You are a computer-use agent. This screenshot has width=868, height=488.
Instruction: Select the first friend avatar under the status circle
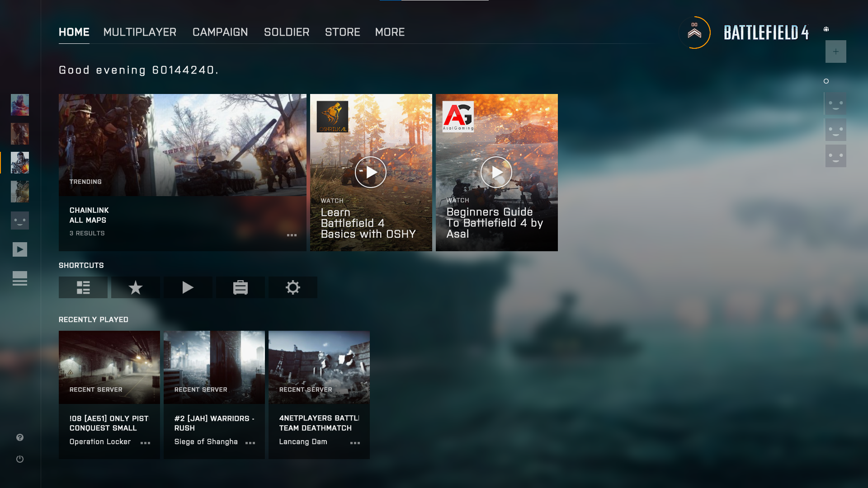(x=836, y=104)
